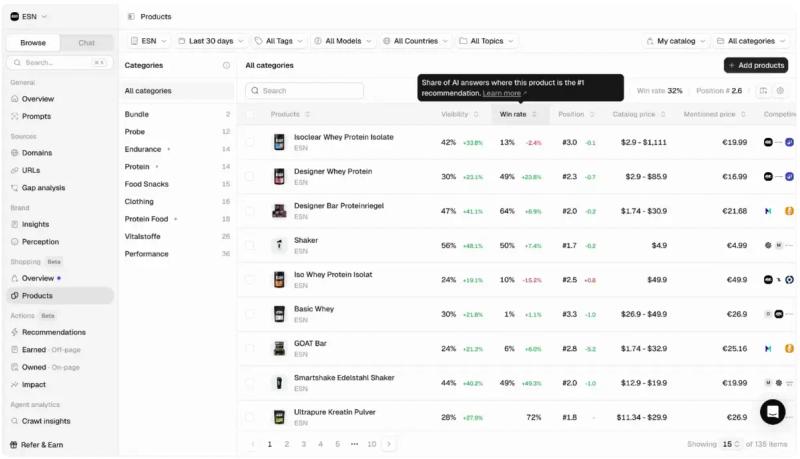Screen dimensions: 800x459
Task: Click the Categories info icon
Action: click(x=226, y=65)
